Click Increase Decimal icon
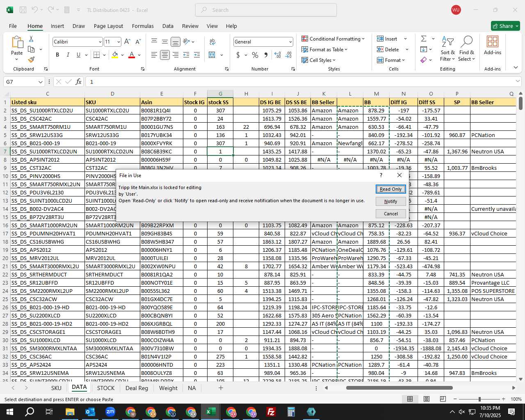The width and height of the screenshot is (525, 420). 278,55
